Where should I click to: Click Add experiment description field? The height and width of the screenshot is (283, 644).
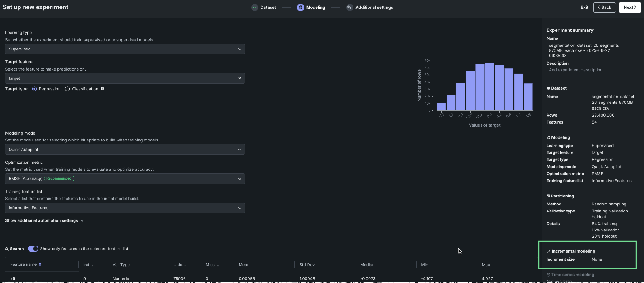576,70
